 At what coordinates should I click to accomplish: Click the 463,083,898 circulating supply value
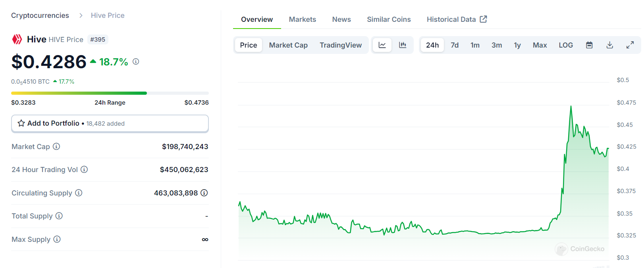point(176,193)
